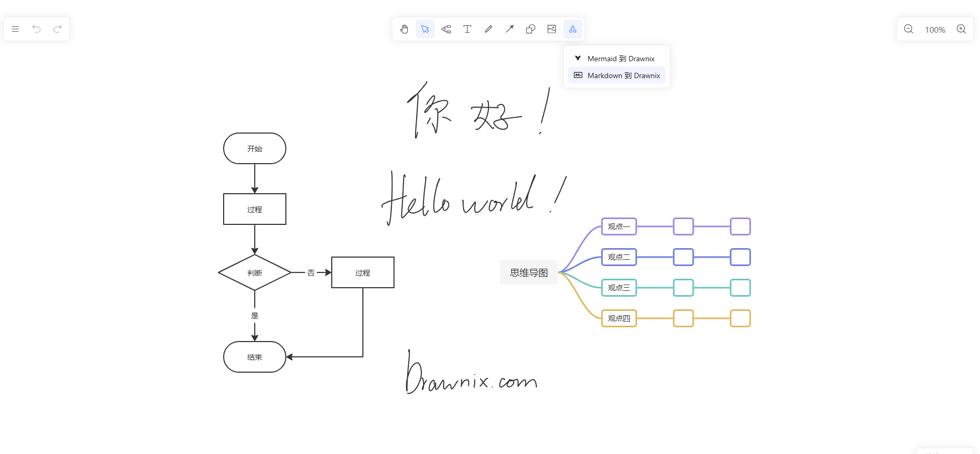Viewport: 980px width, 454px height.
Task: Select the arrow line tool
Action: click(x=510, y=29)
